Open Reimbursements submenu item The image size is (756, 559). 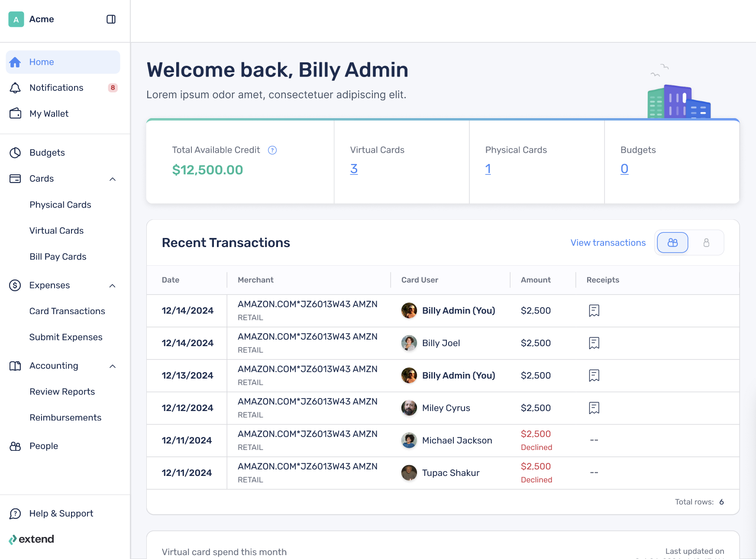pos(65,418)
